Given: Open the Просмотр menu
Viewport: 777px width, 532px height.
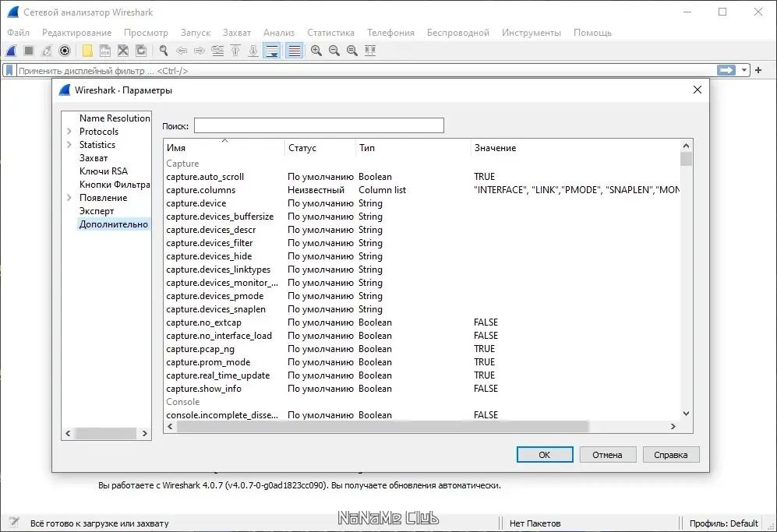Looking at the screenshot, I should click(146, 33).
